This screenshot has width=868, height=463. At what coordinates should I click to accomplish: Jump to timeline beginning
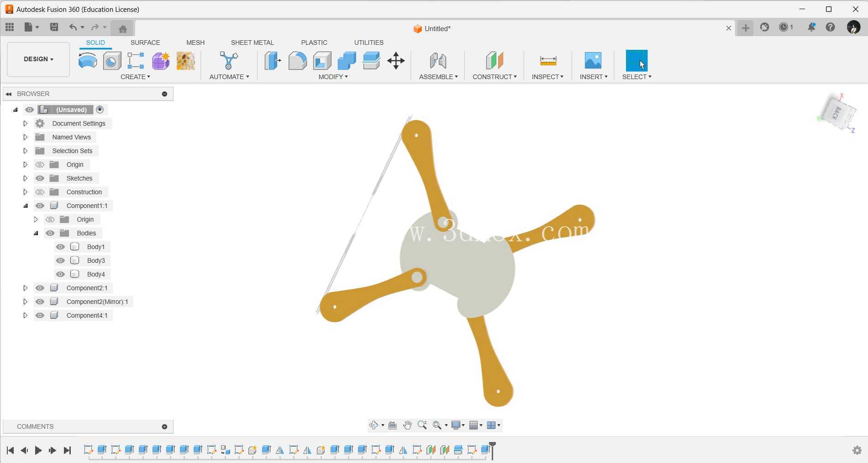(10, 450)
